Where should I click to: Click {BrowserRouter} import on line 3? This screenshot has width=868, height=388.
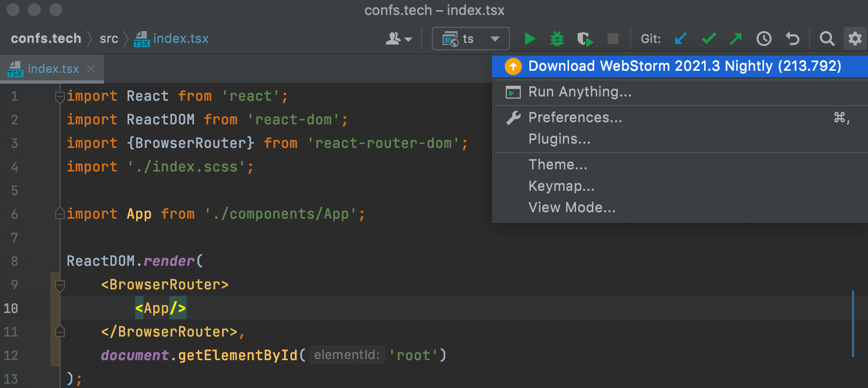click(x=191, y=143)
